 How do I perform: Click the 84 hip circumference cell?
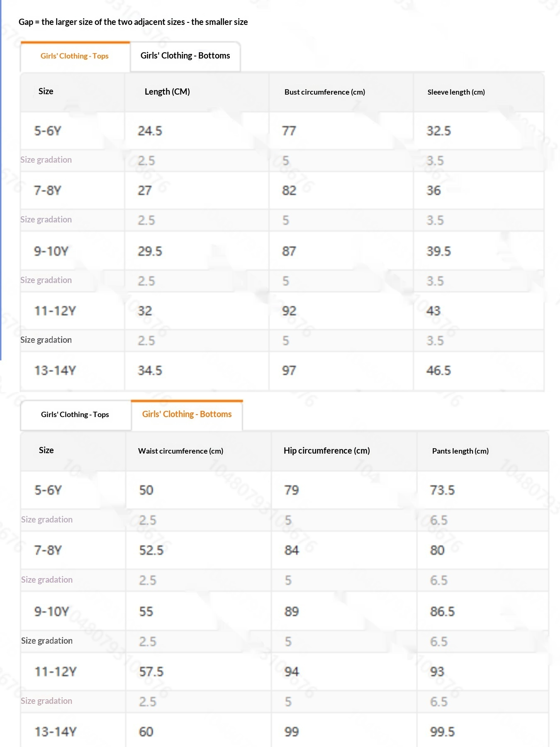coord(292,550)
